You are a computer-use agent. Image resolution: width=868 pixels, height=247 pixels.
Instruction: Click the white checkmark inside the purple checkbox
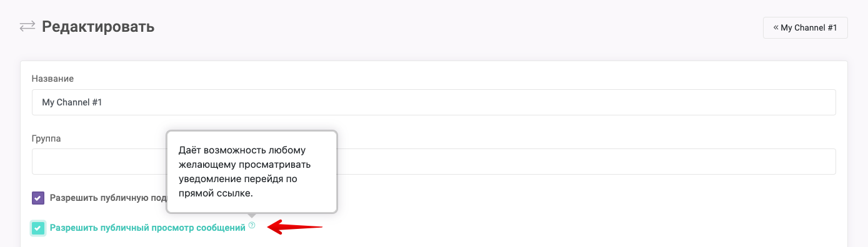(38, 198)
